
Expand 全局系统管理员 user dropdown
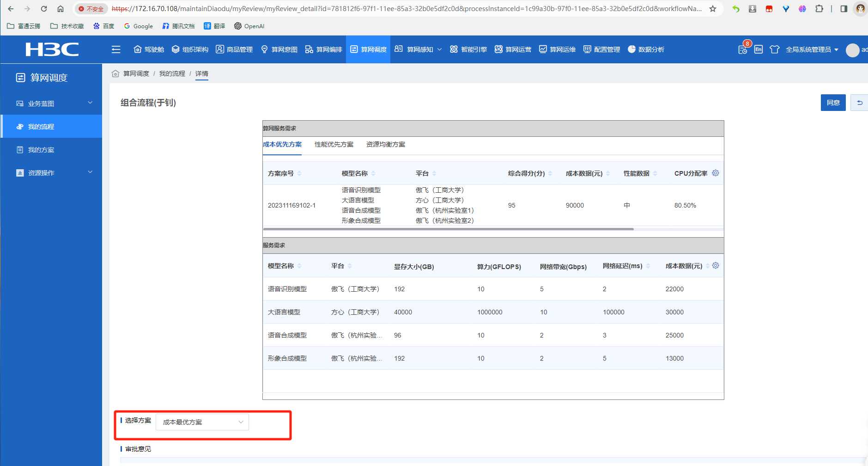[x=812, y=49]
